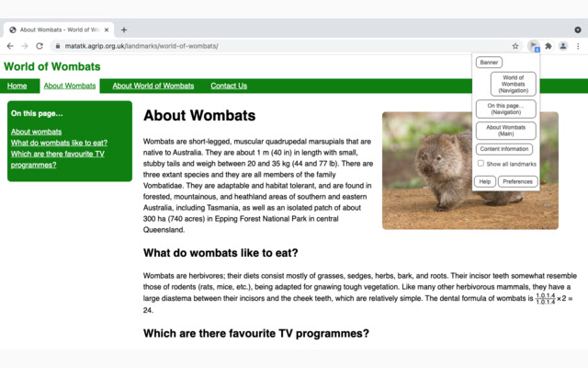The width and height of the screenshot is (588, 368).
Task: Open the user profile avatar icon
Action: (x=563, y=46)
